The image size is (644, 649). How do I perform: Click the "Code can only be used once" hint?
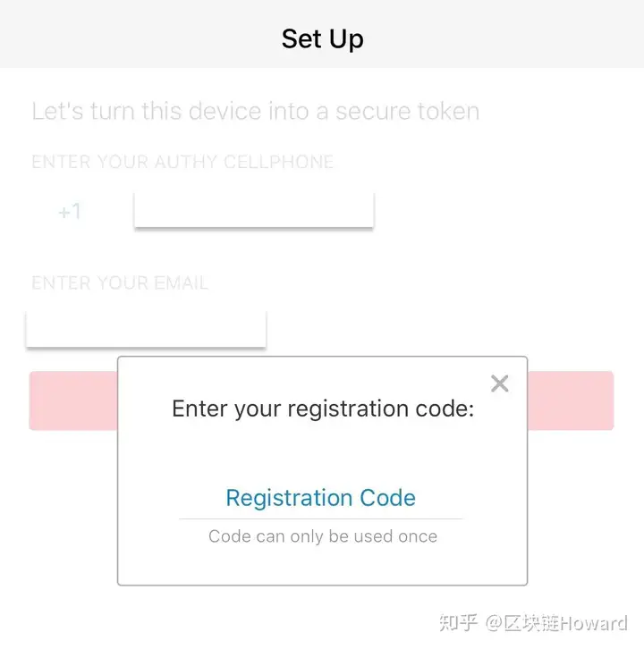click(x=322, y=536)
